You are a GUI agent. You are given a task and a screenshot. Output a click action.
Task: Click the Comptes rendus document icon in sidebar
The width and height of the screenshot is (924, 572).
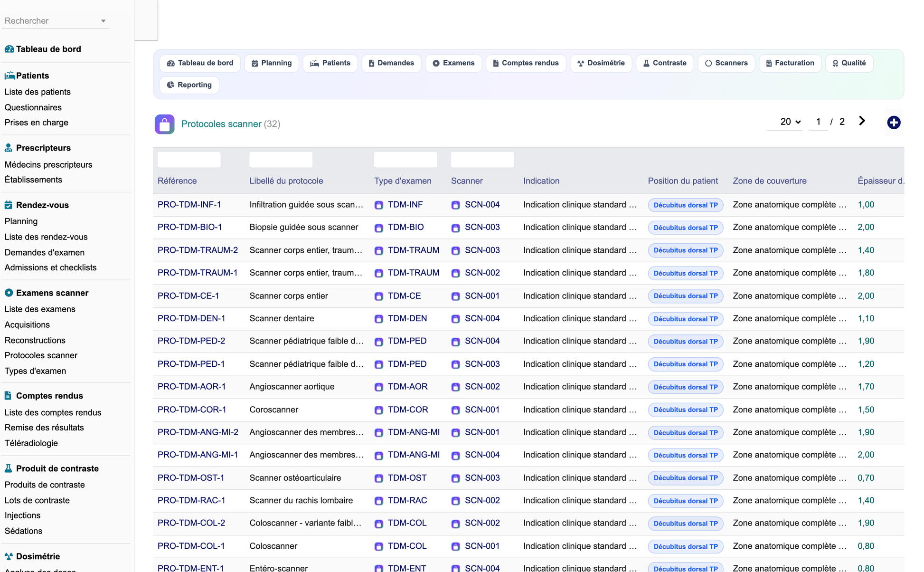tap(8, 395)
